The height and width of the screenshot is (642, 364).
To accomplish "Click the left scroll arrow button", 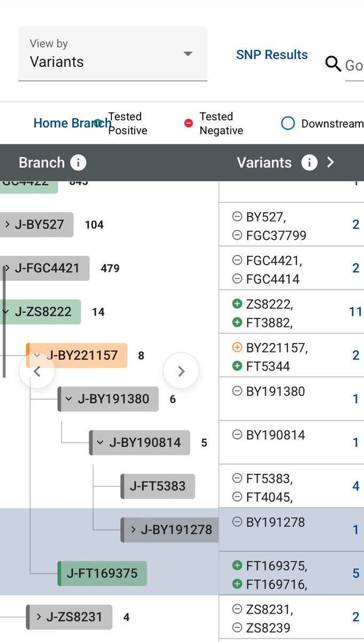I will 37,371.
